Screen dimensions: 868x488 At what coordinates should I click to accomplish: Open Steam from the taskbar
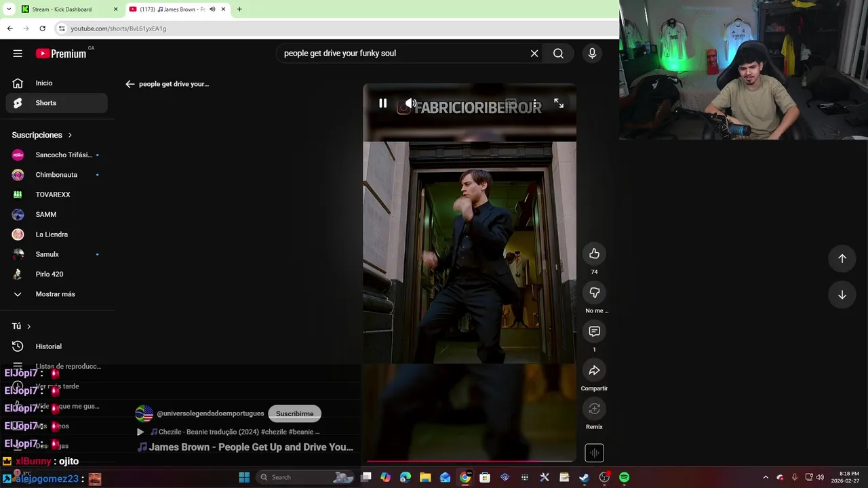584,477
